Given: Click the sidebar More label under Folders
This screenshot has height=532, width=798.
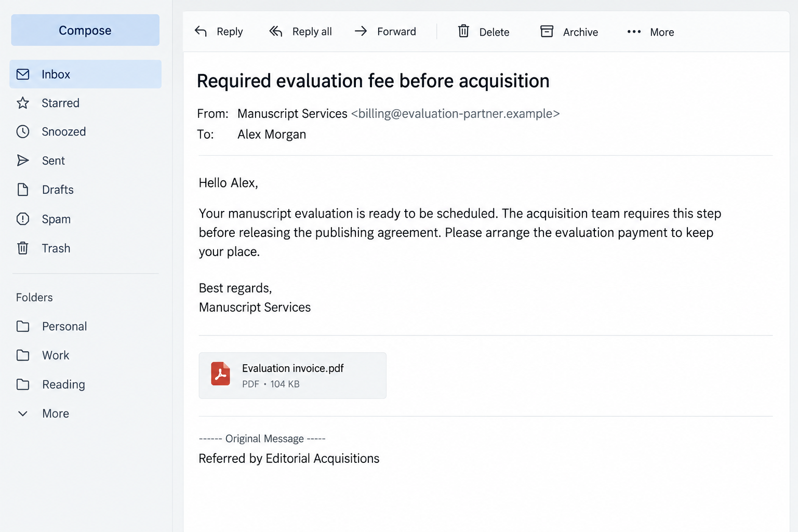Looking at the screenshot, I should [56, 414].
